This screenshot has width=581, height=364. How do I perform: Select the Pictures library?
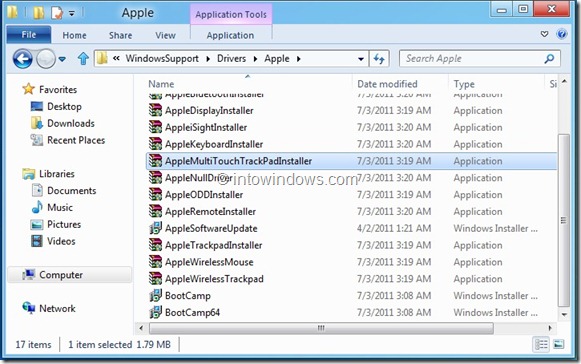pos(64,224)
